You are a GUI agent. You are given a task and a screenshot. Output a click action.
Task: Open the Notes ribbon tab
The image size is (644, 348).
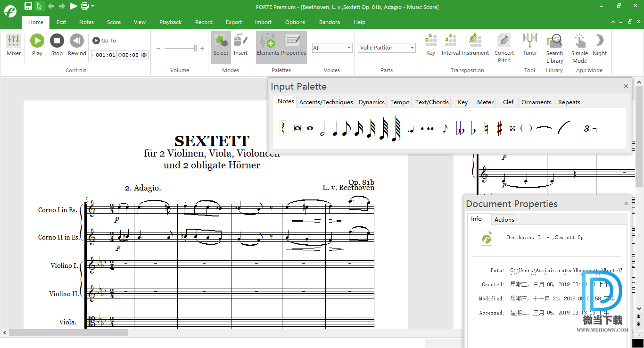coord(86,22)
